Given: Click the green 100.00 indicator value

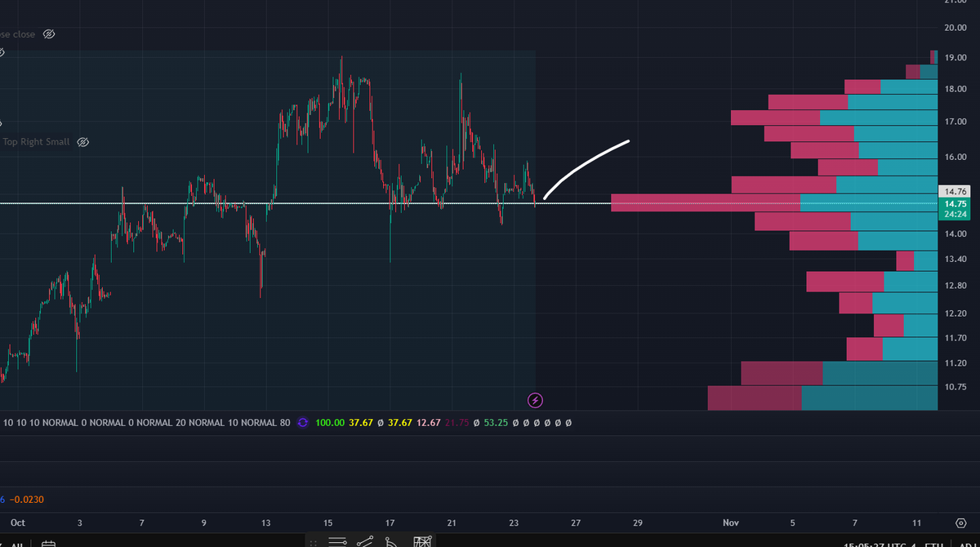Looking at the screenshot, I should point(329,423).
